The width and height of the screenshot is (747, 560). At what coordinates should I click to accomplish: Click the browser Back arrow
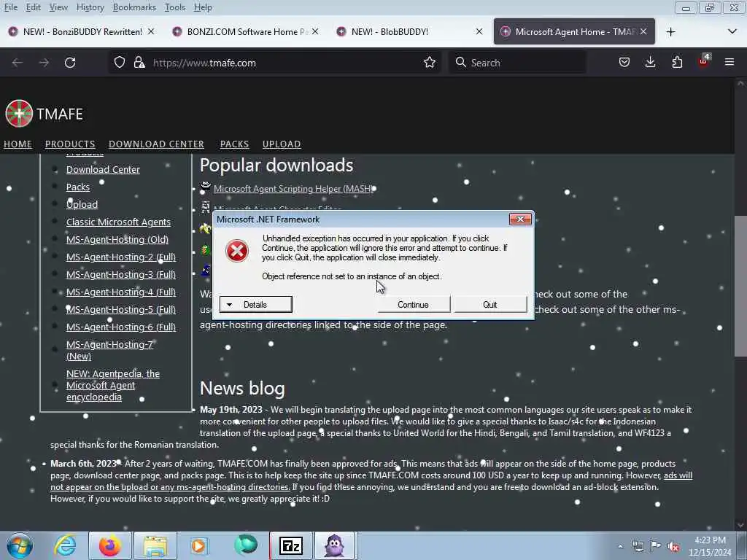(18, 63)
